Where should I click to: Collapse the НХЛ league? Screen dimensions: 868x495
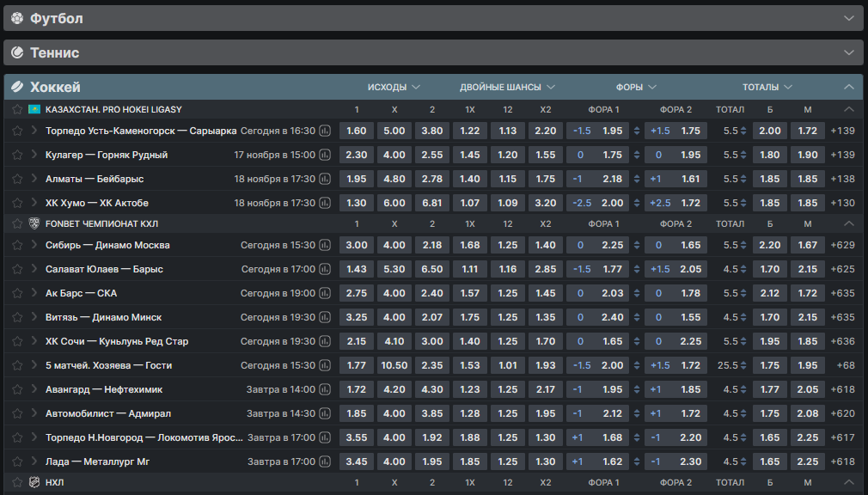[x=848, y=482]
